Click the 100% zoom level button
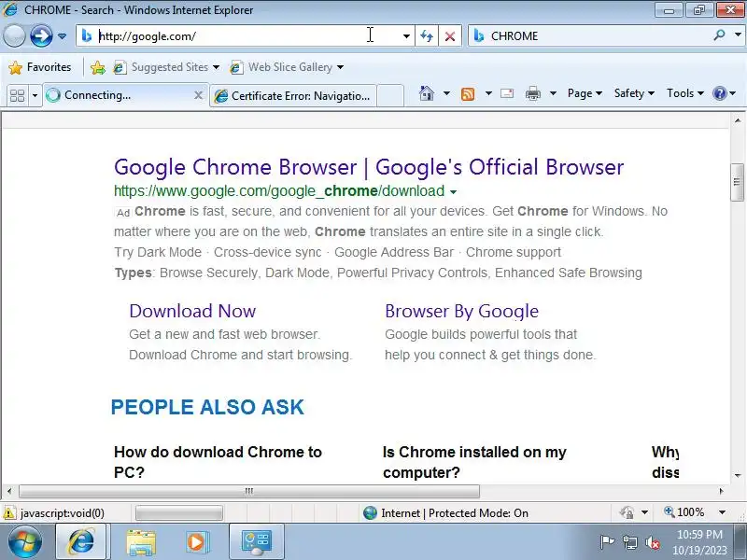Viewport: 747px width, 560px height. point(684,512)
